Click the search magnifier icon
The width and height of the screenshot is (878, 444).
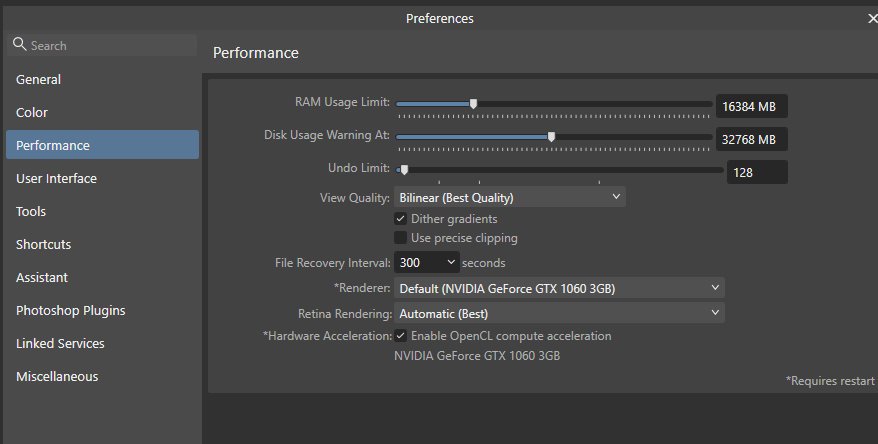(x=20, y=44)
